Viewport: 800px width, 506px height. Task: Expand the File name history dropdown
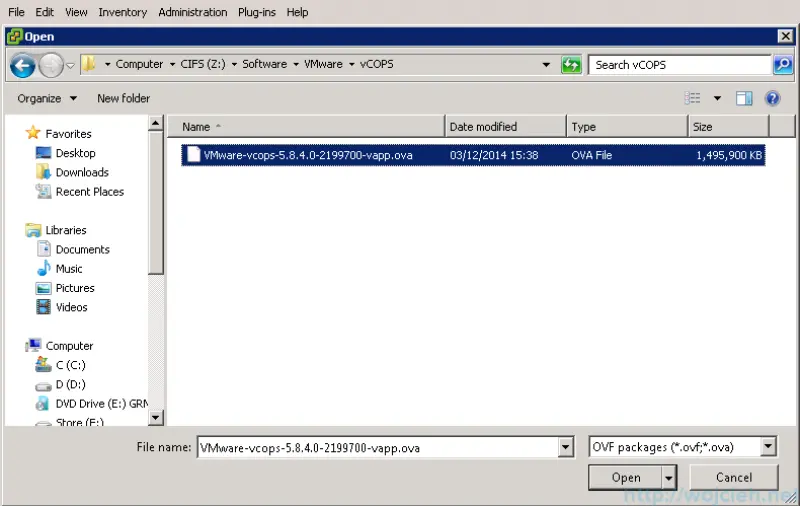tap(566, 447)
